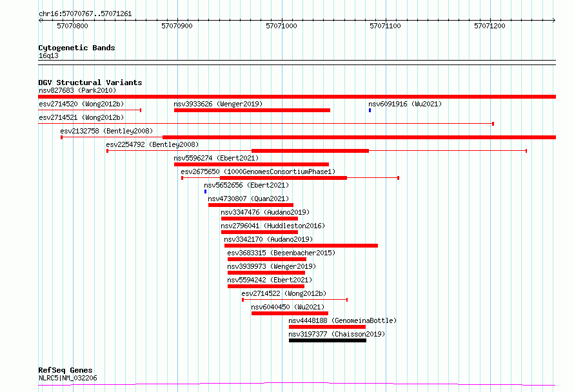This screenshot has height=392, width=574.
Task: Click the ruler's left arrow end
Action: pos(40,20)
